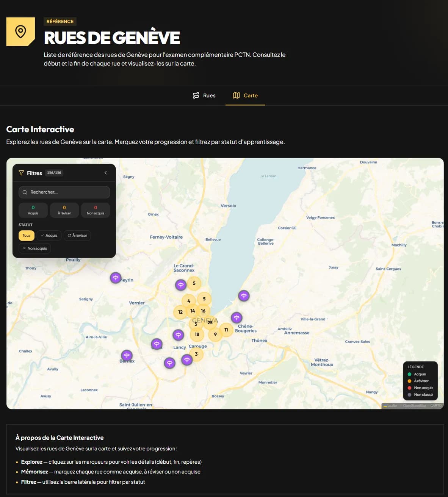
Task: Click the bold Explorez bullet text
Action: tap(32, 462)
